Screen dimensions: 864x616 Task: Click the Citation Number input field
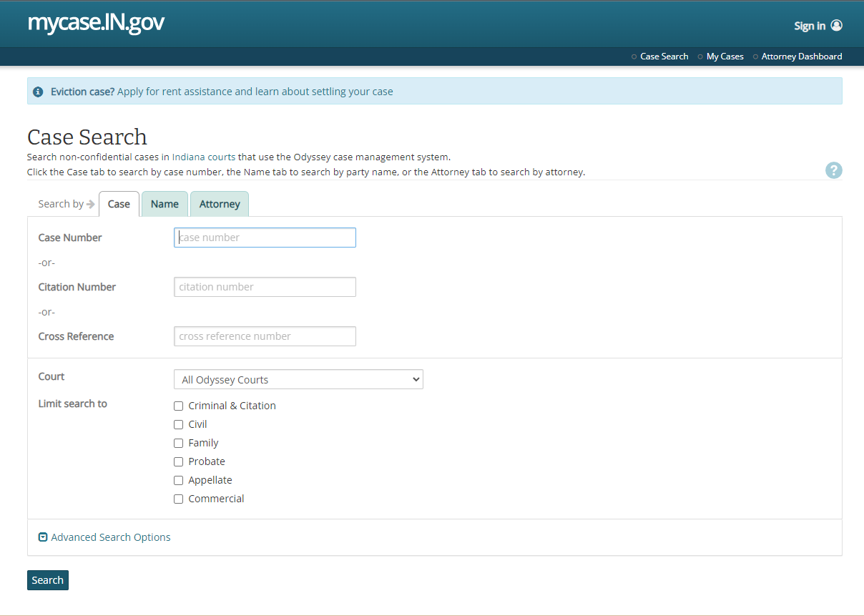tap(265, 287)
